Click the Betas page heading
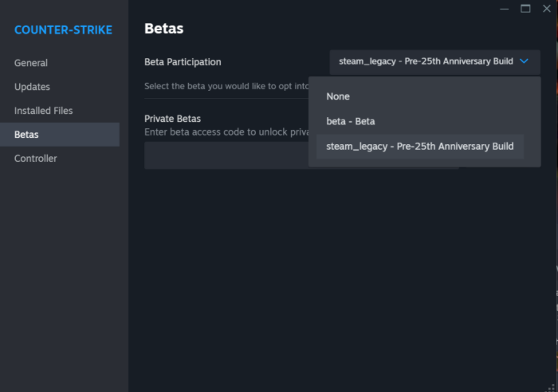The height and width of the screenshot is (392, 558). pyautogui.click(x=163, y=29)
